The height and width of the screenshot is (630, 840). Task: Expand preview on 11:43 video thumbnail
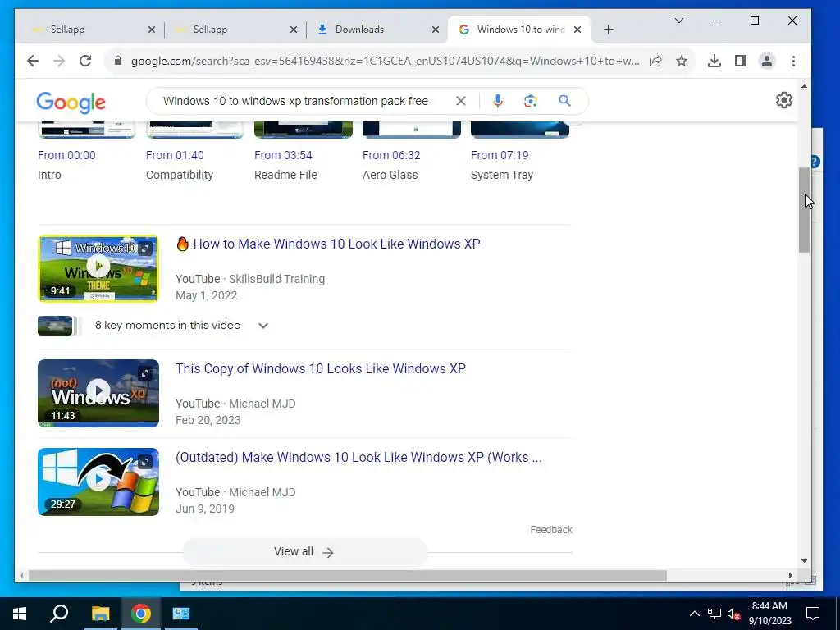point(145,373)
